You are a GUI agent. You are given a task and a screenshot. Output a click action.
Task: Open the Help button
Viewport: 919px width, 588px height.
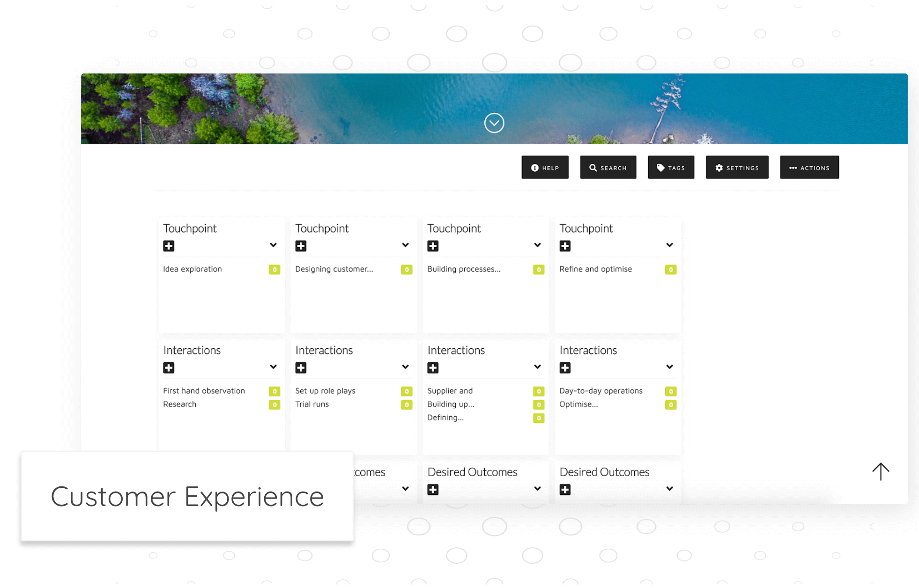[x=545, y=168]
